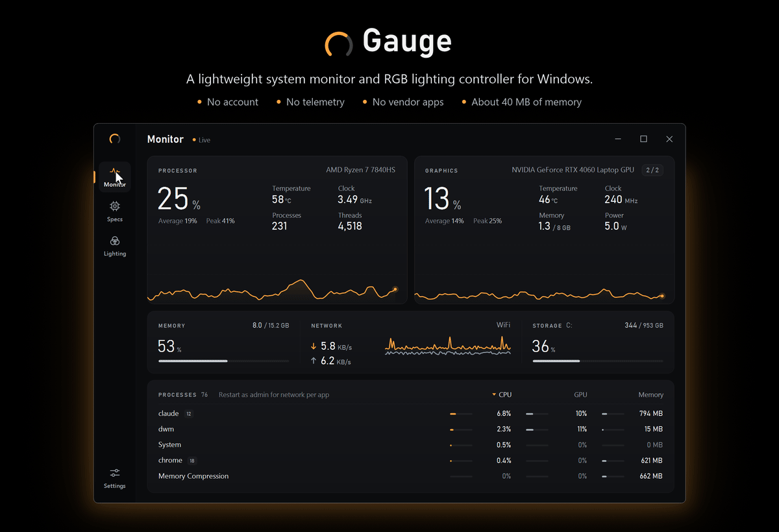The width and height of the screenshot is (779, 532).
Task: Click the 25 % processor usage value
Action: click(179, 199)
